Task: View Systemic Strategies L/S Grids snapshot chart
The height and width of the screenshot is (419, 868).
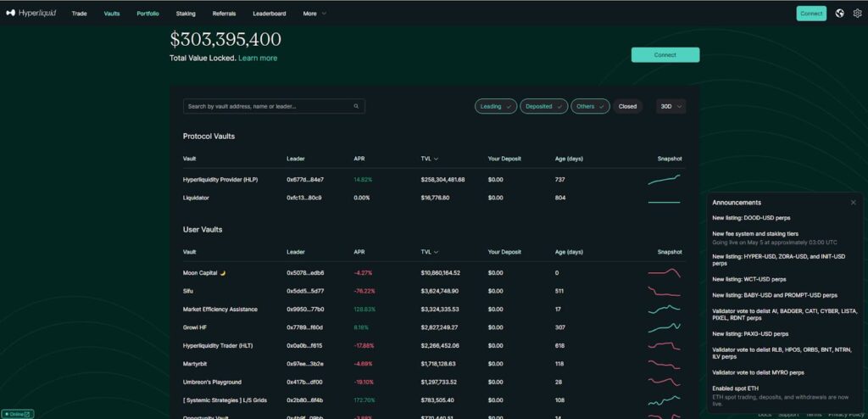Action: pyautogui.click(x=665, y=400)
